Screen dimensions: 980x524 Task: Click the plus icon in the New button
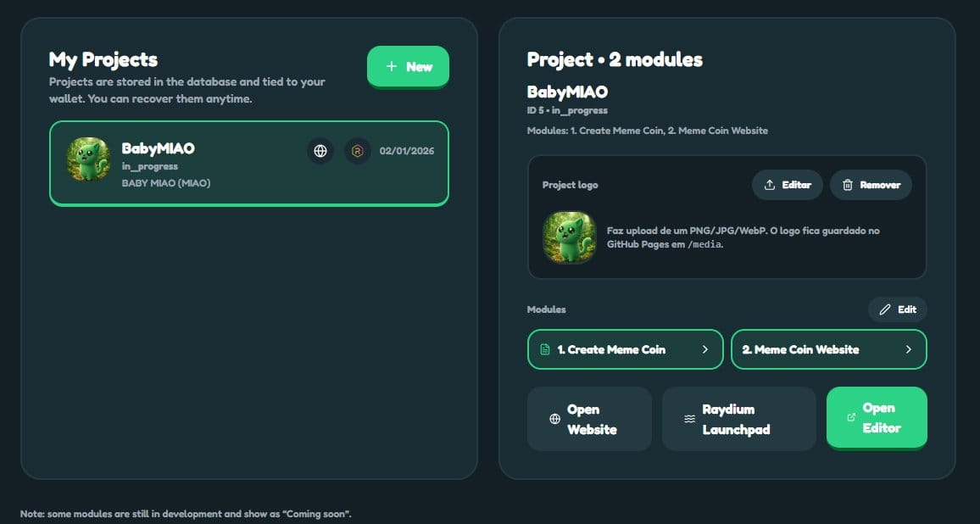point(391,67)
